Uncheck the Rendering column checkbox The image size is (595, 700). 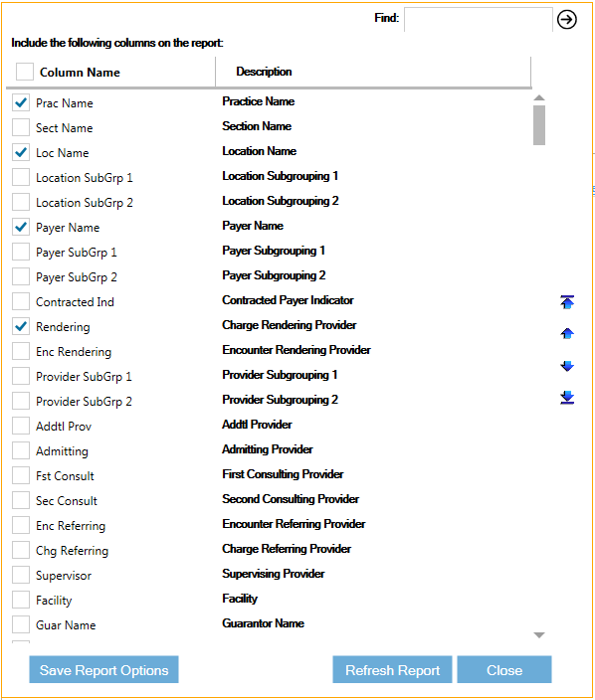pos(21,326)
